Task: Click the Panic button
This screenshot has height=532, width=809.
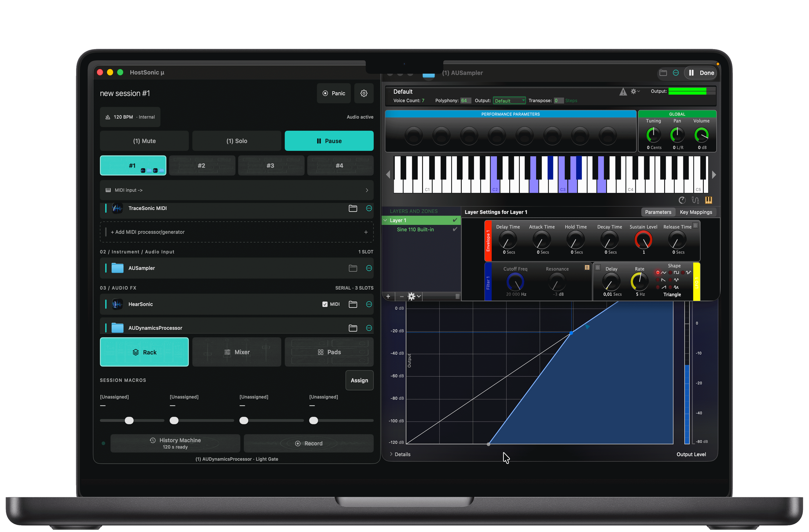Action: tap(333, 93)
